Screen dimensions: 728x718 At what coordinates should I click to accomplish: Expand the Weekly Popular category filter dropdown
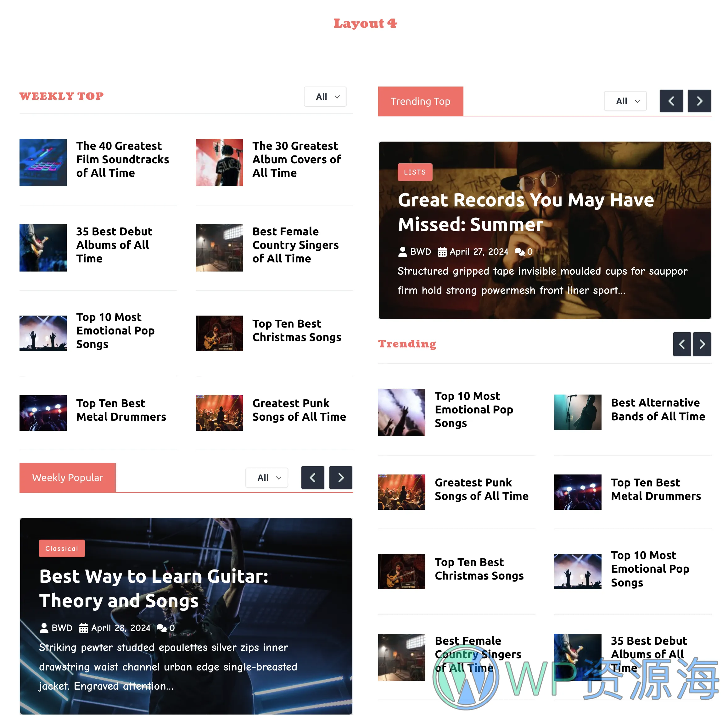click(268, 477)
